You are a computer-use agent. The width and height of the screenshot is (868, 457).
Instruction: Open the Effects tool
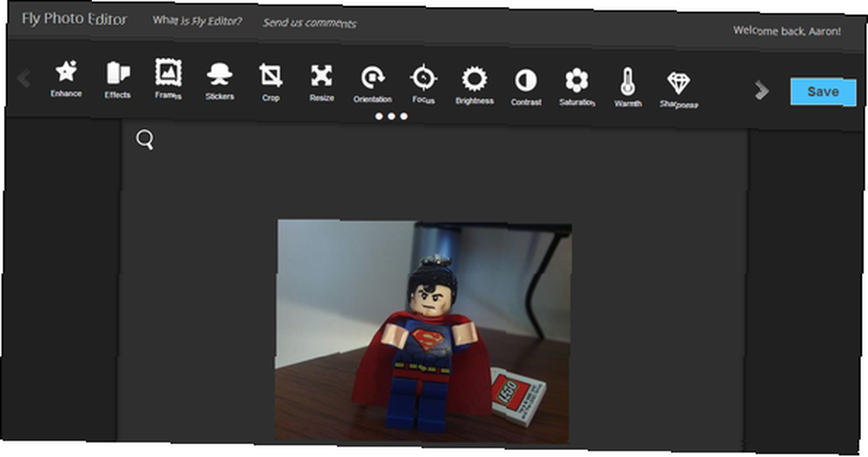(117, 80)
